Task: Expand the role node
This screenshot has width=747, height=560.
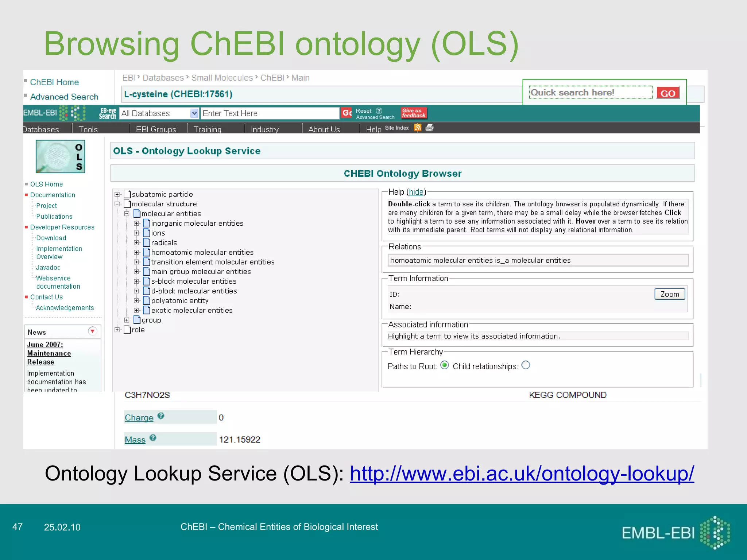Action: [x=117, y=330]
